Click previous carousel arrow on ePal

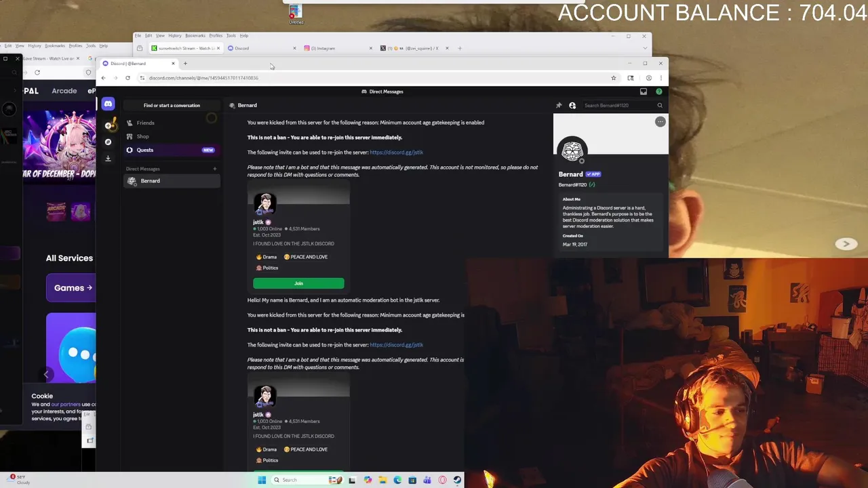coord(46,374)
